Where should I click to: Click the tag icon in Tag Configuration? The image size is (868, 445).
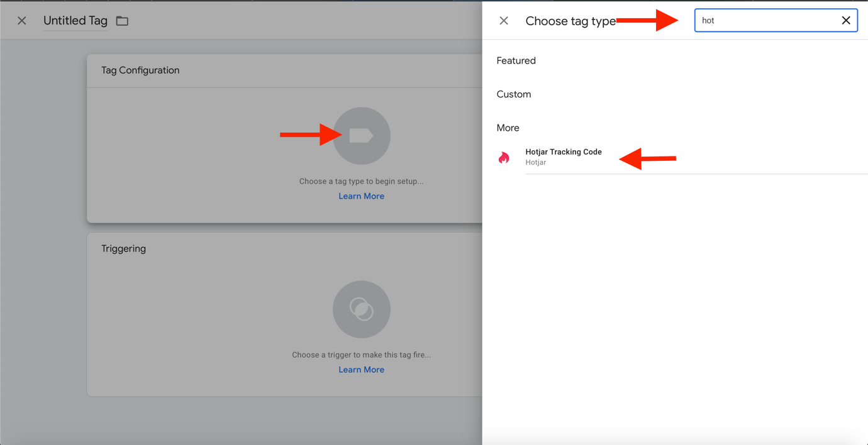[x=362, y=136]
